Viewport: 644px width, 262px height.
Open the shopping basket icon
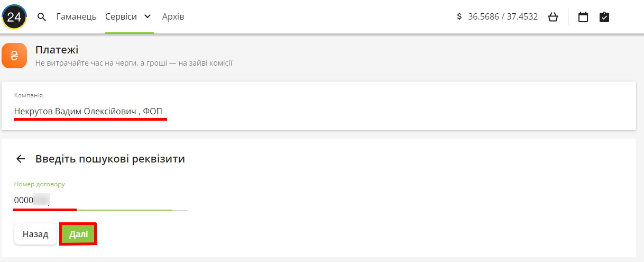click(553, 17)
